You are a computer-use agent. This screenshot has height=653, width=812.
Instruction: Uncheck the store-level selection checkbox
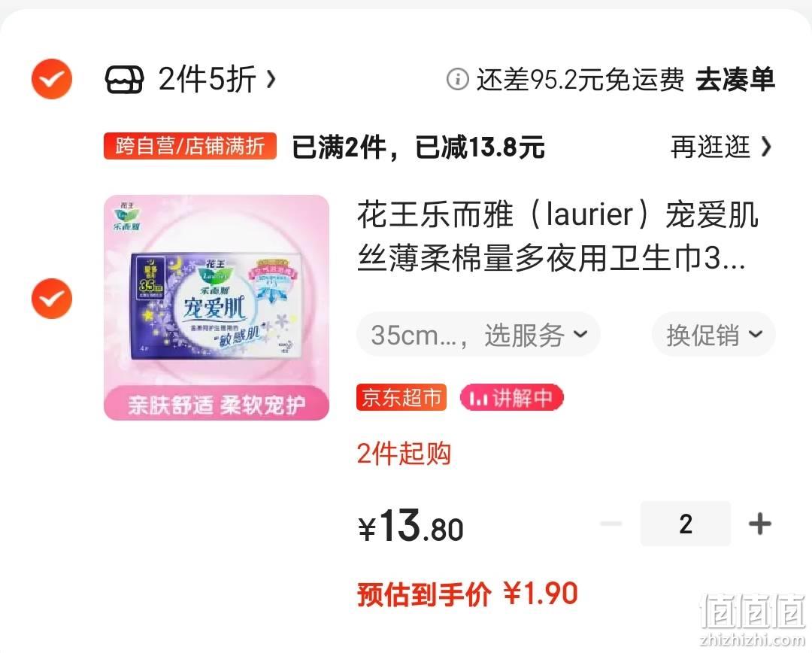click(52, 79)
